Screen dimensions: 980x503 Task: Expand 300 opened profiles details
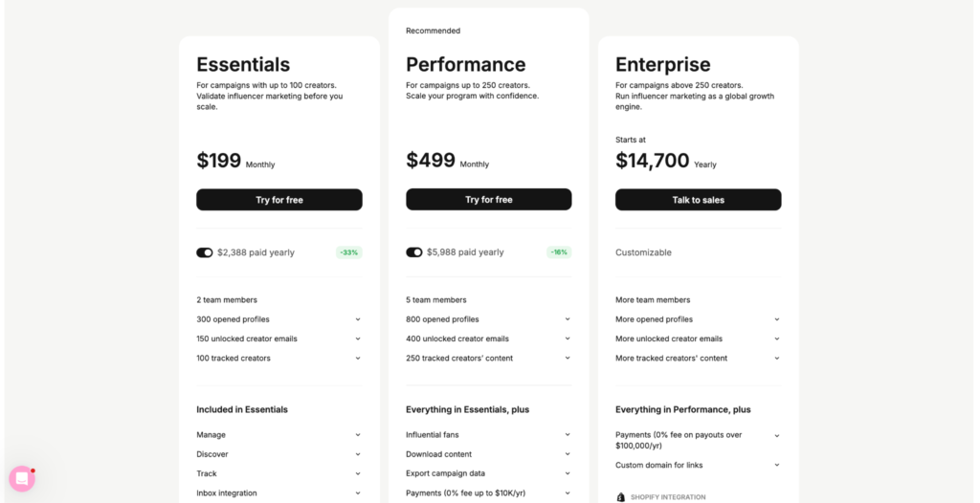tap(358, 319)
